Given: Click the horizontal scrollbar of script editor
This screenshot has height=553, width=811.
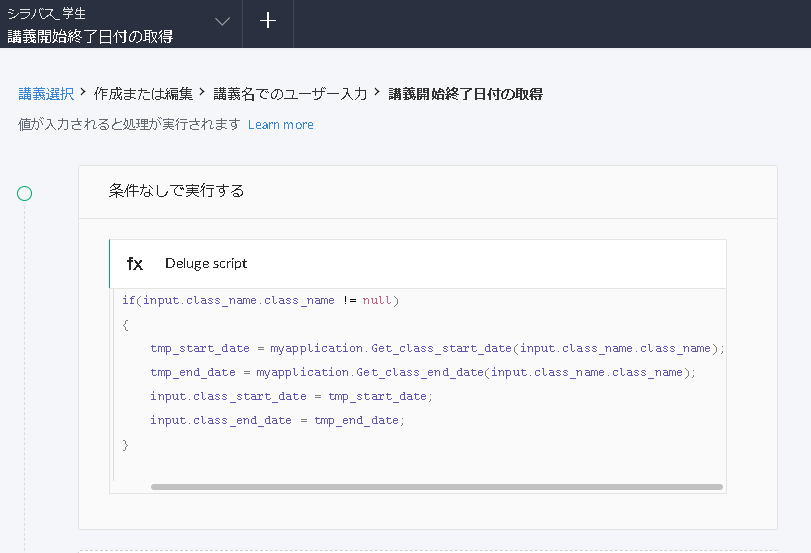Looking at the screenshot, I should pos(437,487).
